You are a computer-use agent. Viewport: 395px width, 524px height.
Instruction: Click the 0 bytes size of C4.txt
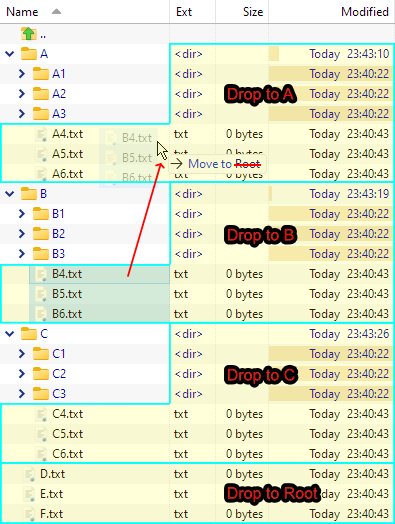coord(244,414)
